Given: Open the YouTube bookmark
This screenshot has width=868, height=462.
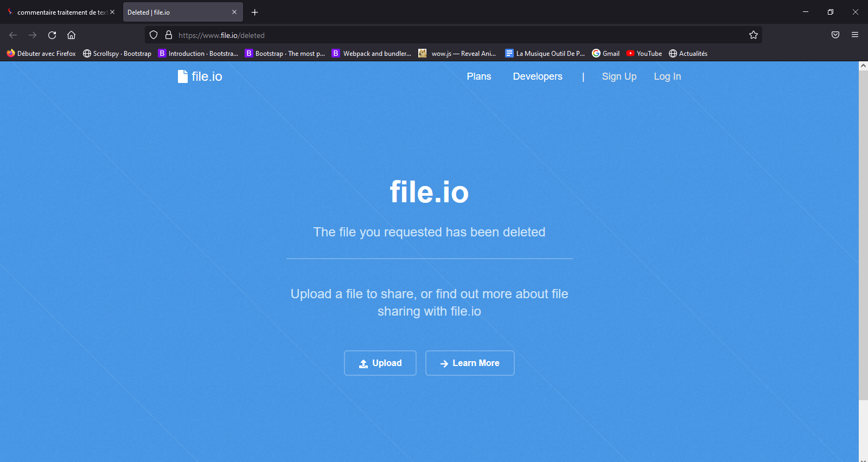Looking at the screenshot, I should 644,53.
